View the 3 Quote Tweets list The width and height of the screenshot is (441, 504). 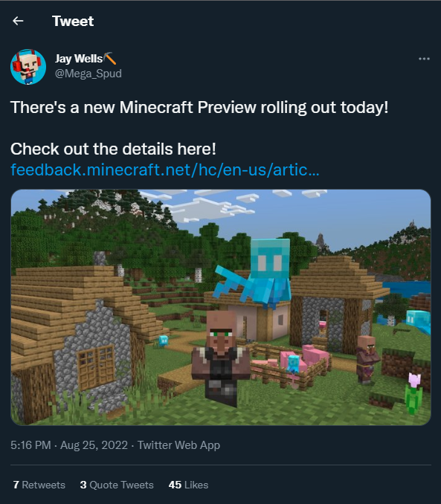(117, 485)
